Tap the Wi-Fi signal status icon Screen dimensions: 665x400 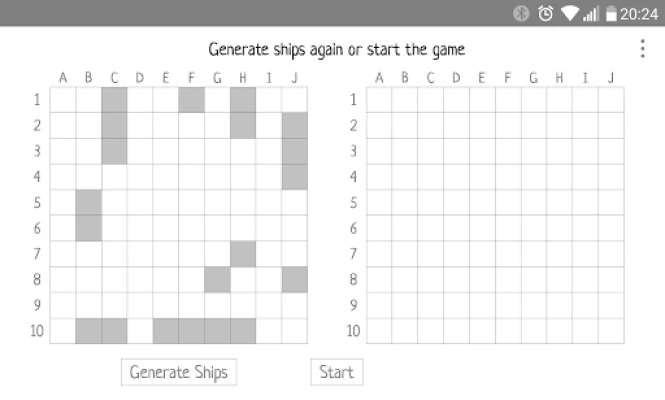pos(570,13)
